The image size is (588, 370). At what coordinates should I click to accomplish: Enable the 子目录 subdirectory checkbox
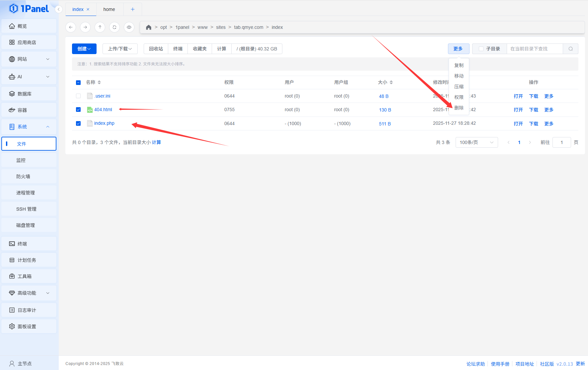[481, 49]
